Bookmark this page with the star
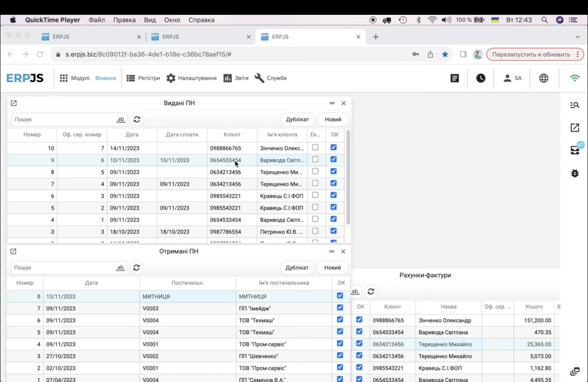The width and height of the screenshot is (588, 382). coord(445,54)
